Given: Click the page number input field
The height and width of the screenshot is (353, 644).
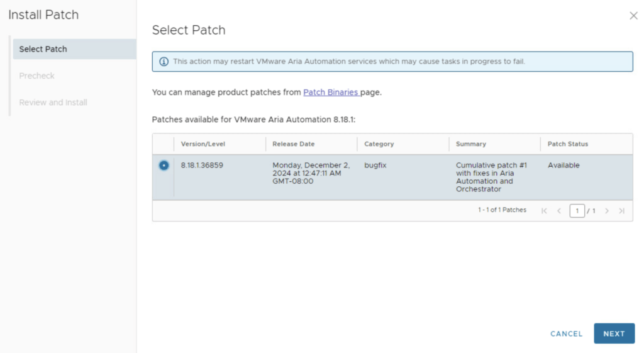Looking at the screenshot, I should click(x=577, y=211).
